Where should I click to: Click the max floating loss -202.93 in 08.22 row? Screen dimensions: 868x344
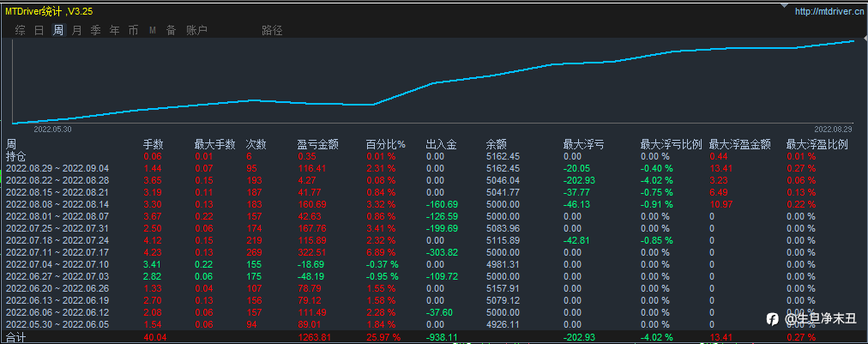pos(580,180)
